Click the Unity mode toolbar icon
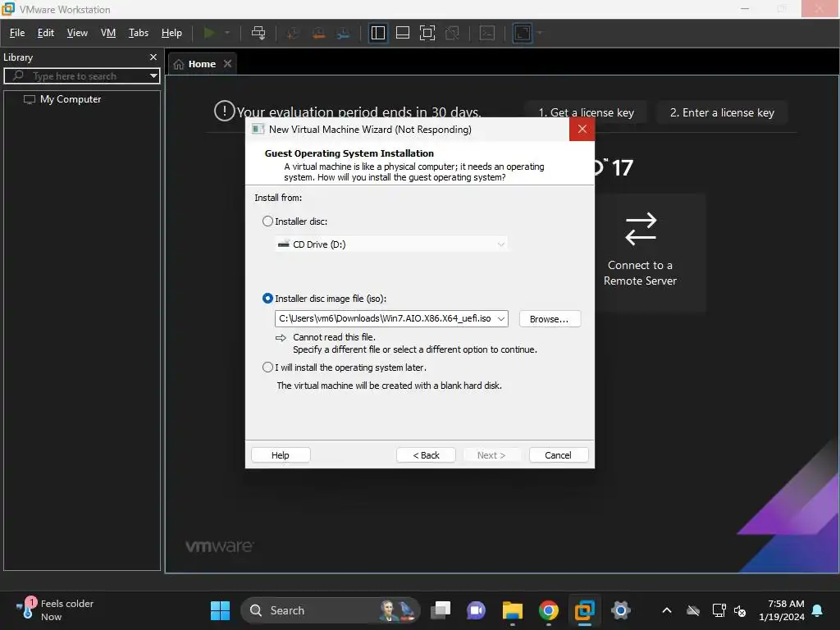 coord(452,33)
